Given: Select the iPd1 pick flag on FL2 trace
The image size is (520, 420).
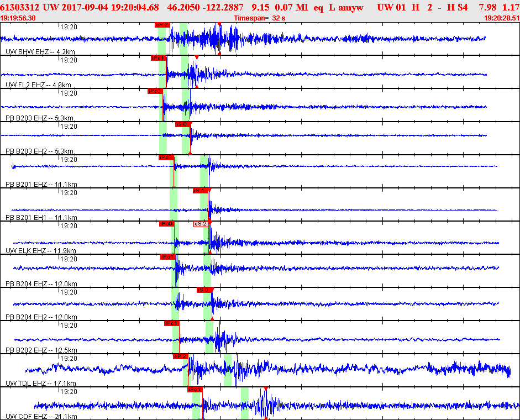Looking at the screenshot, I should click(158, 58).
